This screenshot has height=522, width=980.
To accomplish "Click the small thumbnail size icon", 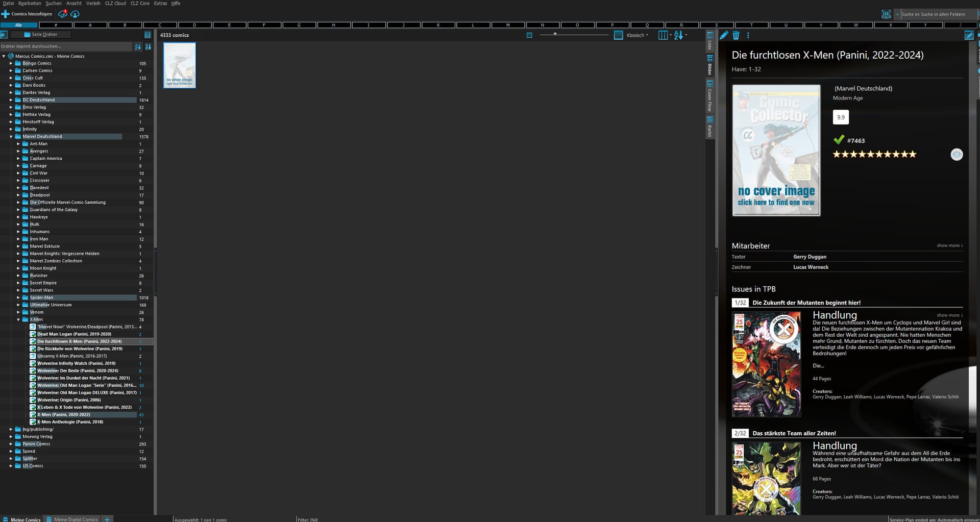I will coord(529,35).
